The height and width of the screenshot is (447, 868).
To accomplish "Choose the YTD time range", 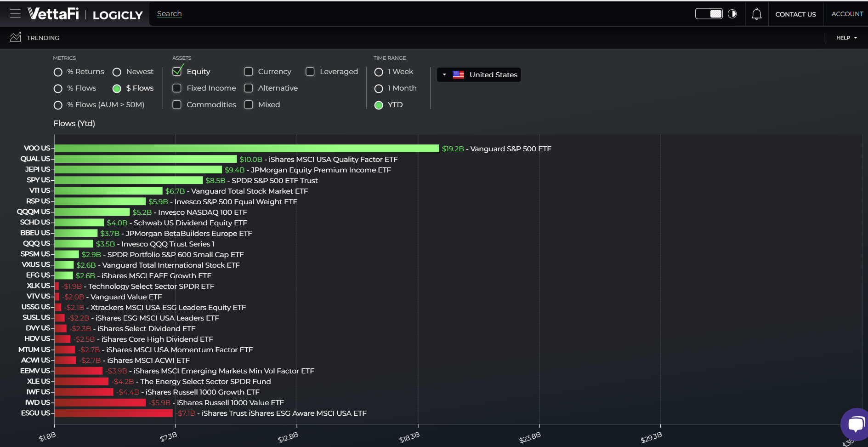I will click(x=379, y=105).
